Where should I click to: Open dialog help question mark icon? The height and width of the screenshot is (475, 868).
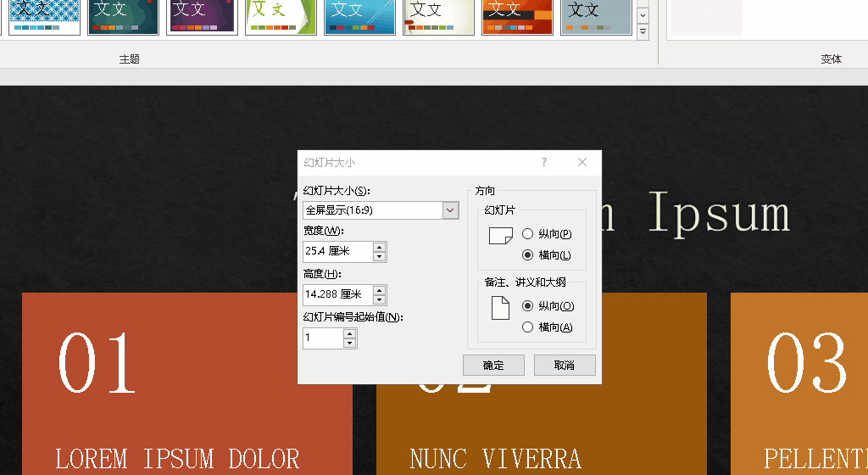pos(544,163)
